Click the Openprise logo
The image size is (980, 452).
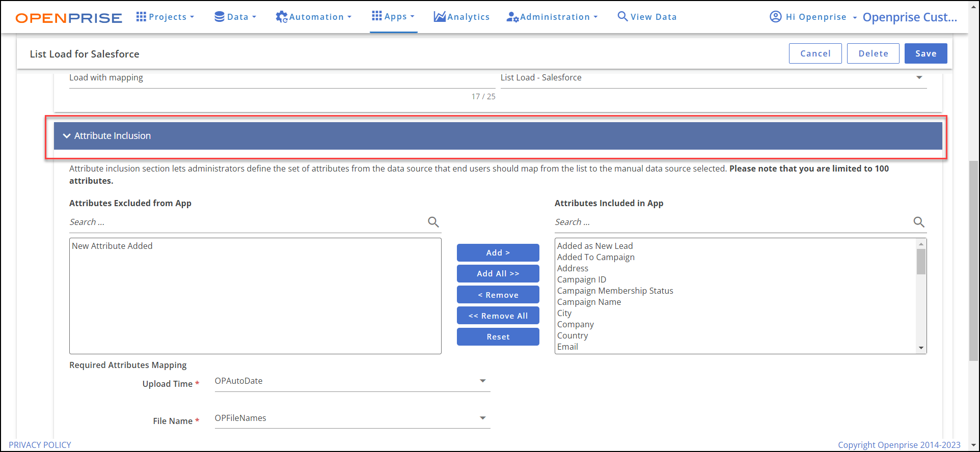click(69, 18)
